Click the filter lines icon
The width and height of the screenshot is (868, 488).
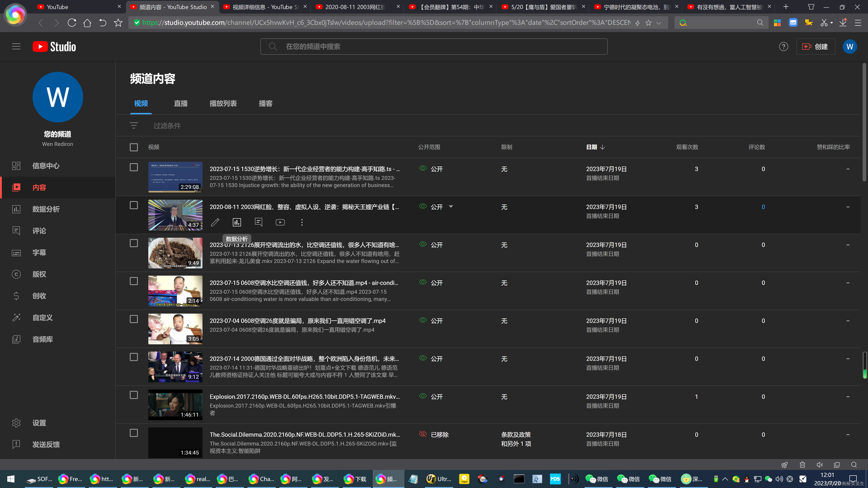(134, 126)
